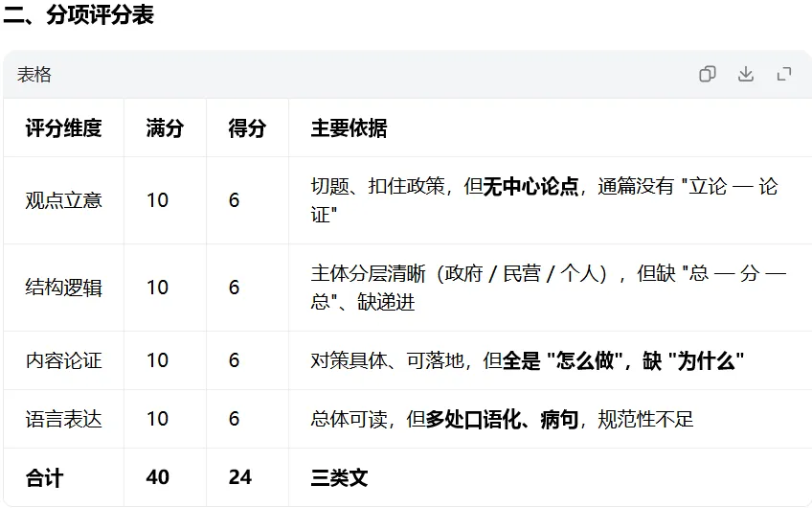Click bold text 多处口语化、病句
Viewport: 812px width, 508px height.
502,420
